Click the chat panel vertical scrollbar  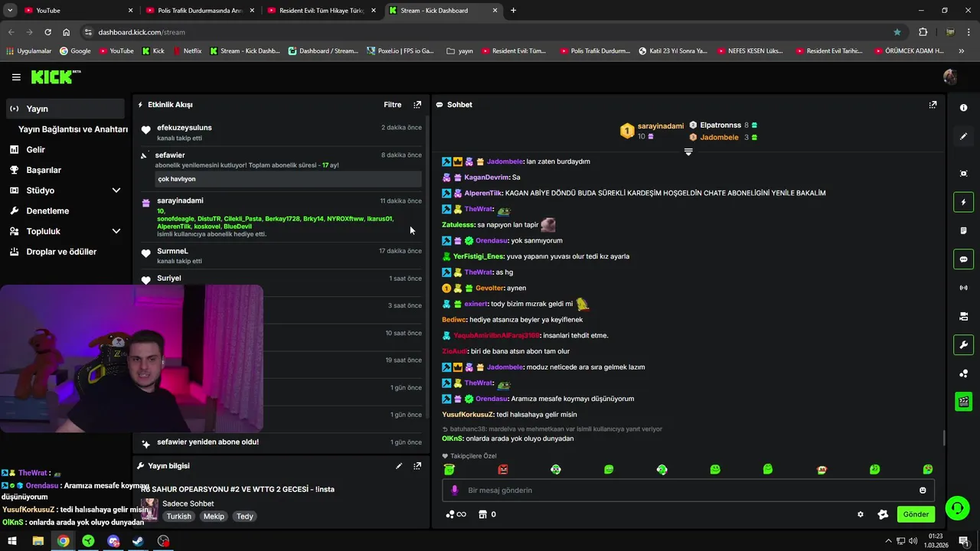coord(944,439)
